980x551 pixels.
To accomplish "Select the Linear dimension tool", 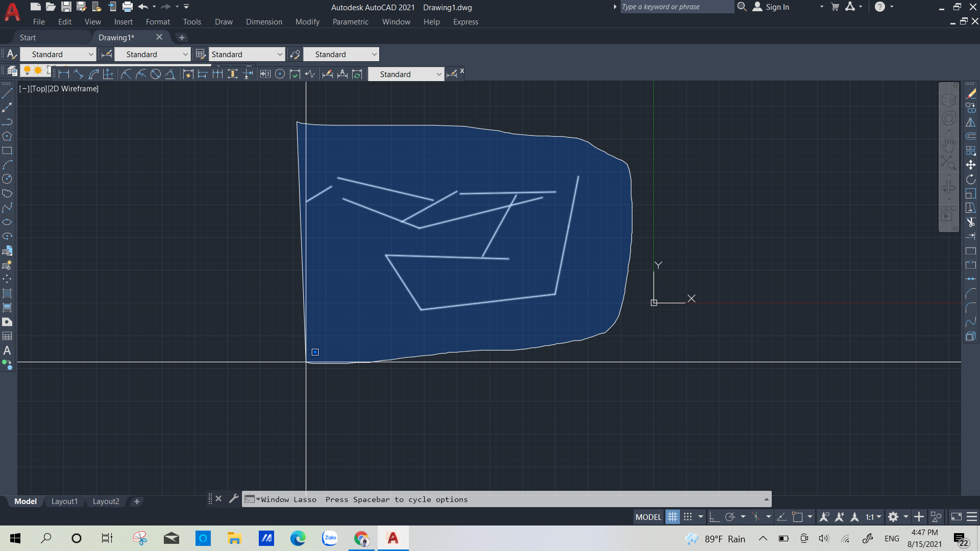I will click(64, 74).
